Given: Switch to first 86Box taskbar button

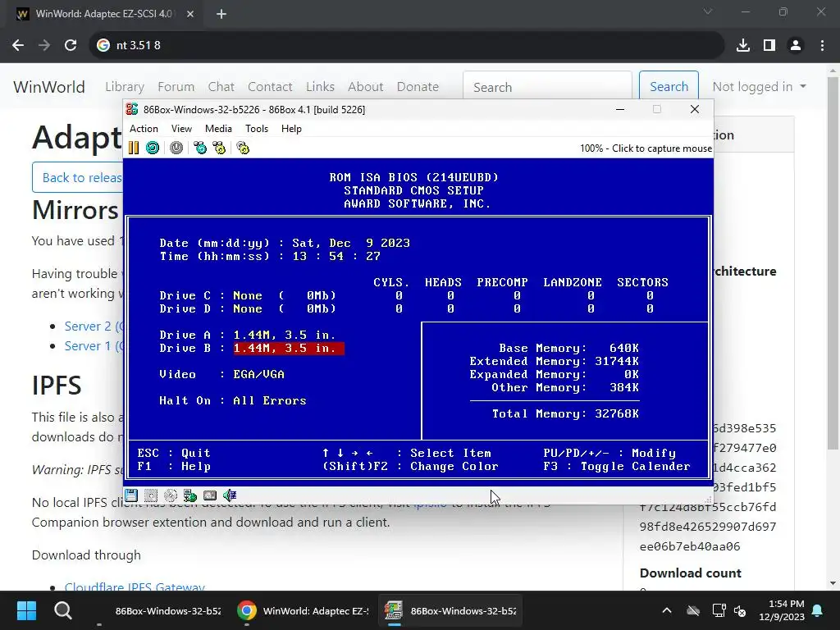Looking at the screenshot, I should click(160, 610).
